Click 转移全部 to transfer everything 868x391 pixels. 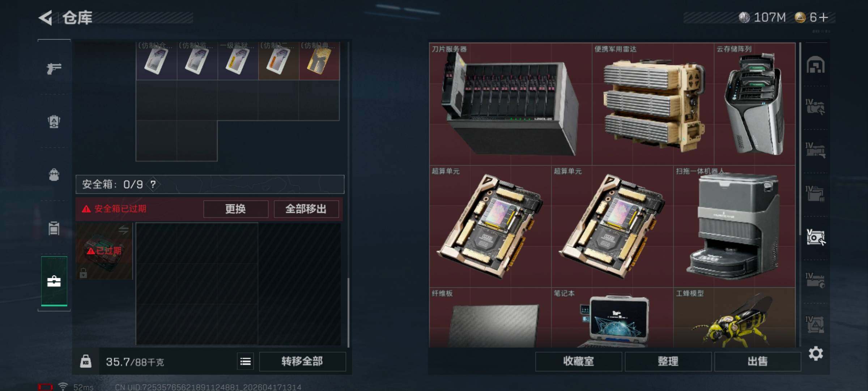(x=302, y=361)
